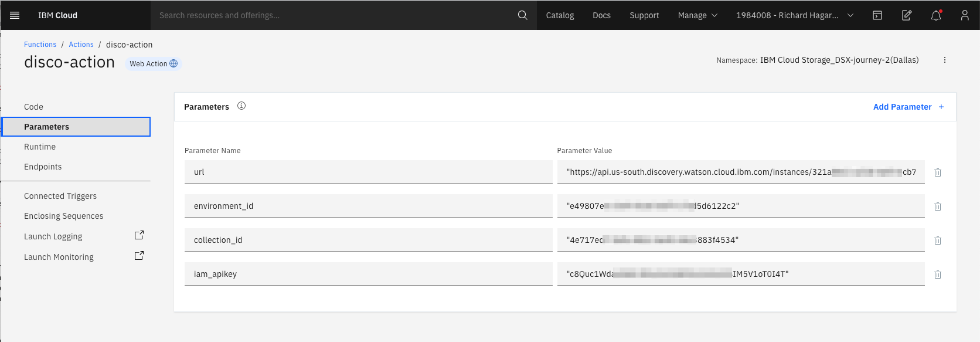The width and height of the screenshot is (980, 342).
Task: Edit the url parameter value field
Action: [x=741, y=172]
